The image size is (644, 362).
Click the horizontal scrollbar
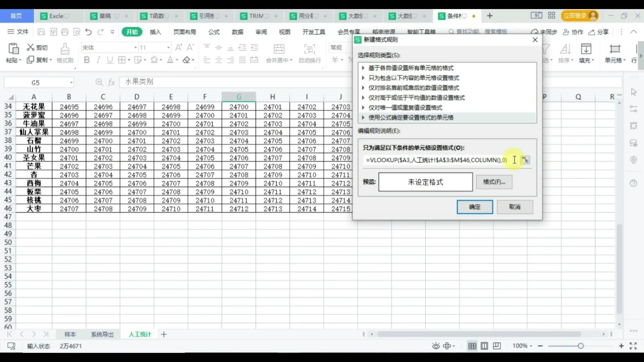(479, 334)
